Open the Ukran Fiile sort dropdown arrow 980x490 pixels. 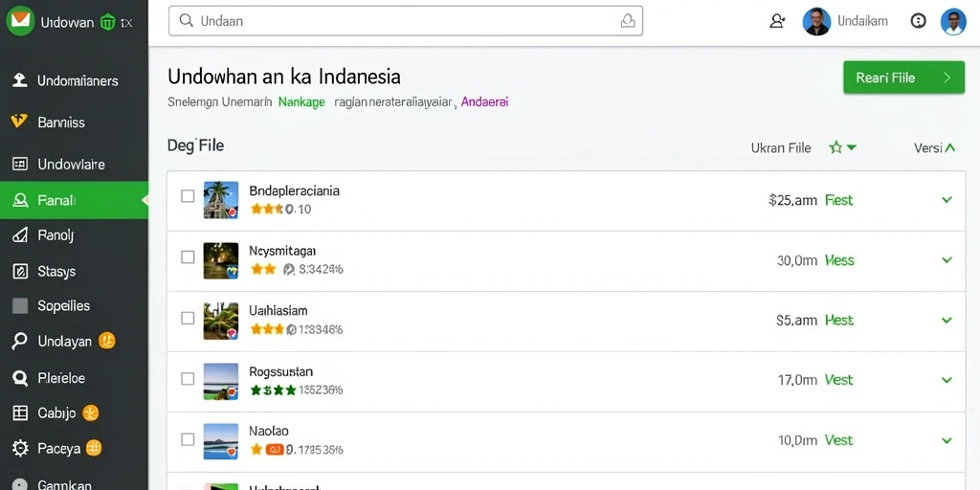click(x=851, y=148)
